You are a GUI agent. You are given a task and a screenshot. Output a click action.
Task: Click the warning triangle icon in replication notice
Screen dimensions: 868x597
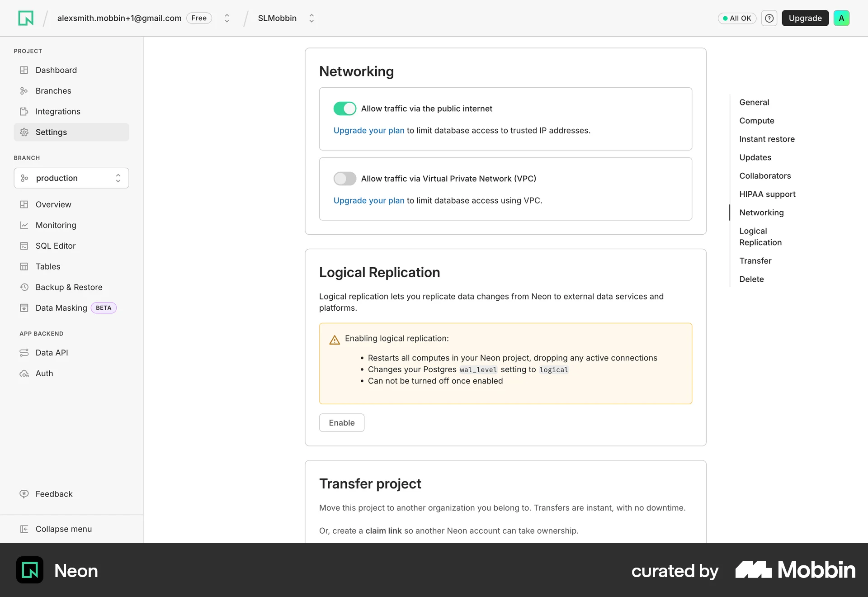coord(335,340)
